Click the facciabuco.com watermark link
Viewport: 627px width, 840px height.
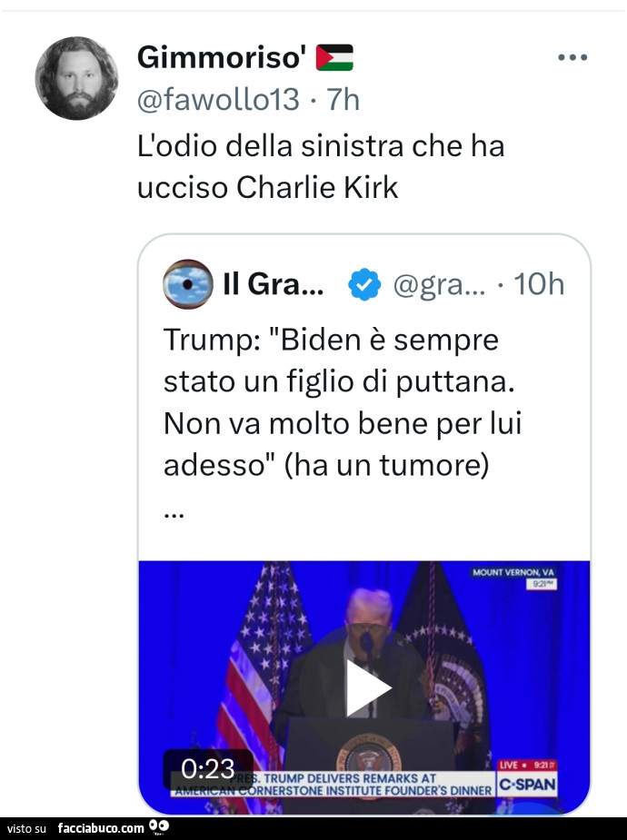point(100,827)
